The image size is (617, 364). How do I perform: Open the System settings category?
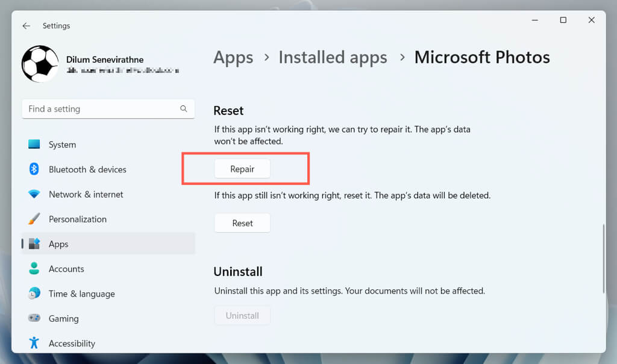[x=62, y=145]
